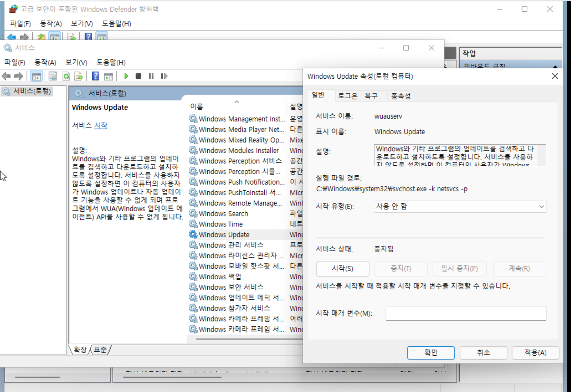Click the Forward arrow in Defender Firewall toolbar
571x392 pixels.
pos(24,37)
